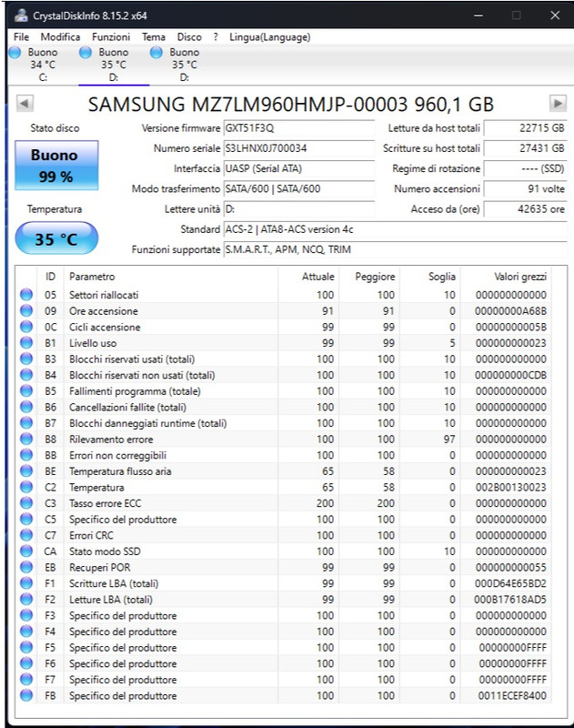Click status orb for Errori non correggibili row
This screenshot has height=728, width=574.
click(x=26, y=455)
